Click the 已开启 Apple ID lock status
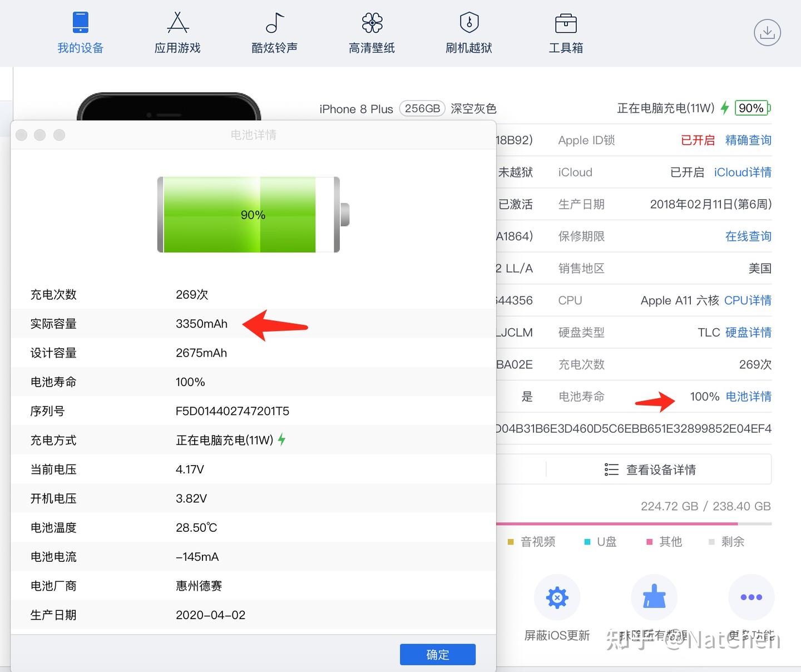801x672 pixels. pyautogui.click(x=698, y=140)
